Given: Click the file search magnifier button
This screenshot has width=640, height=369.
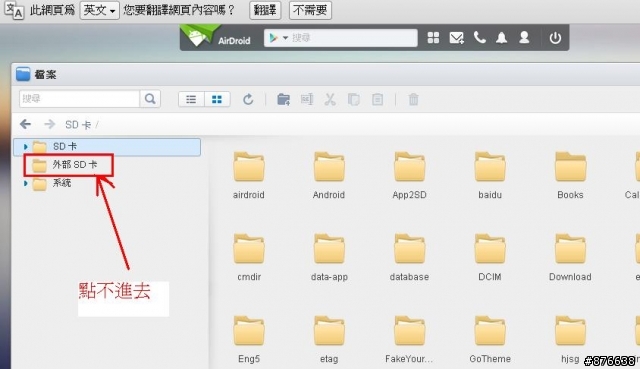Looking at the screenshot, I should pyautogui.click(x=150, y=99).
